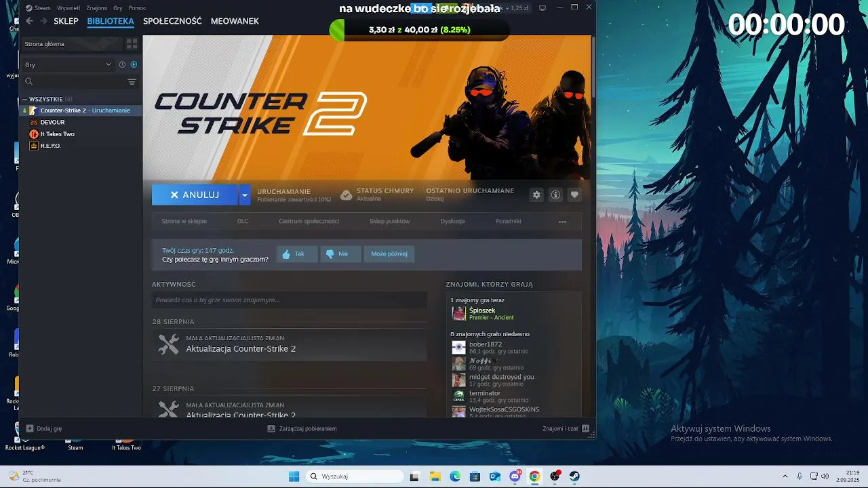Click the taskbar Wyszukaj search box
This screenshot has height=488, width=868.
tap(354, 476)
